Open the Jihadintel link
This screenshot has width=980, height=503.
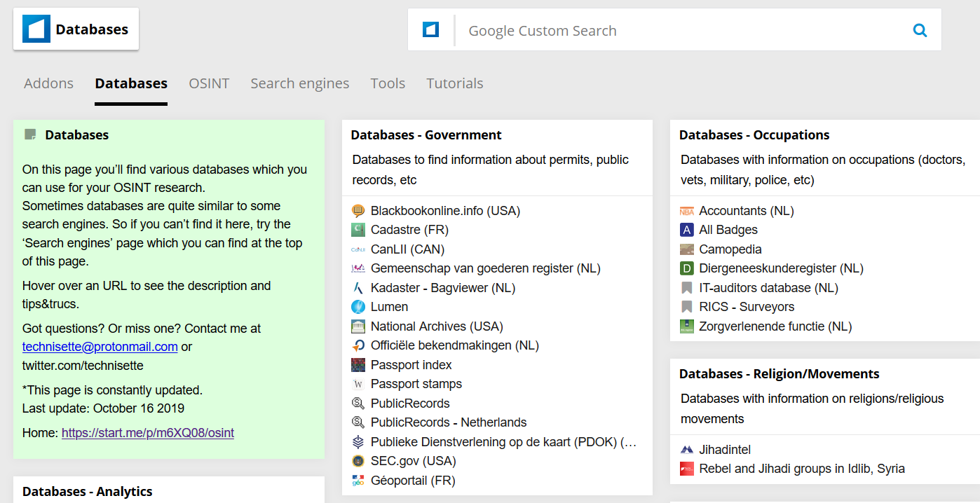tap(726, 450)
